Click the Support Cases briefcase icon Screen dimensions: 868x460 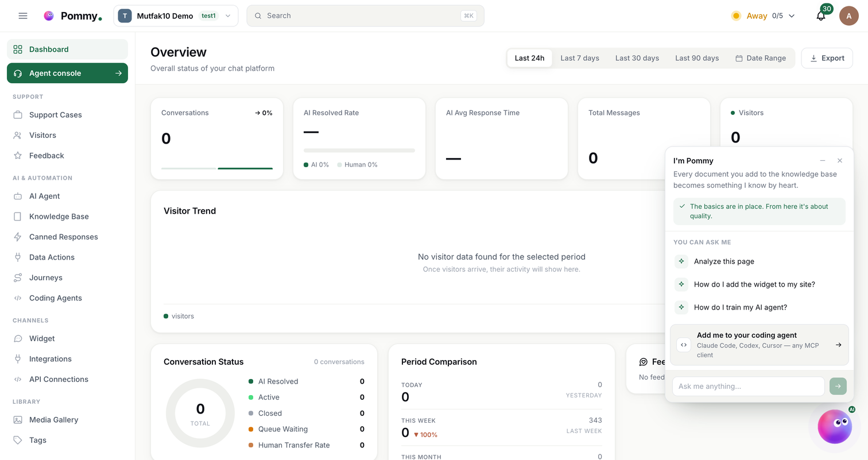point(18,115)
